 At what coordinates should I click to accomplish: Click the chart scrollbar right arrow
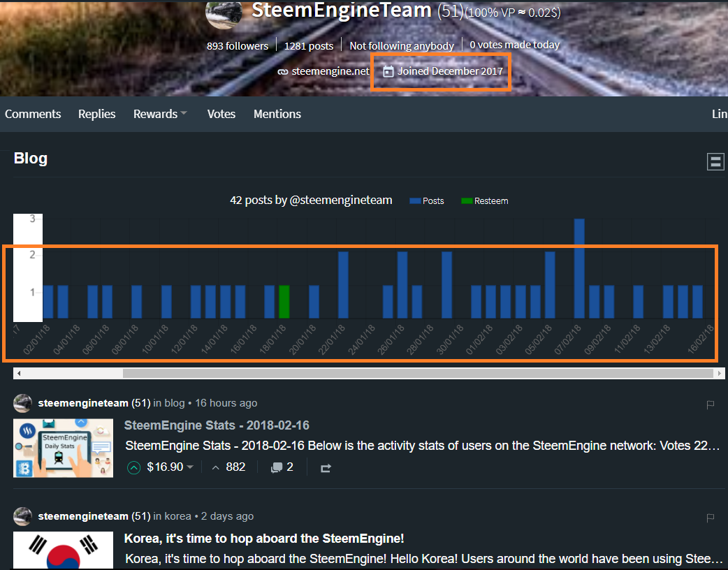[x=719, y=373]
